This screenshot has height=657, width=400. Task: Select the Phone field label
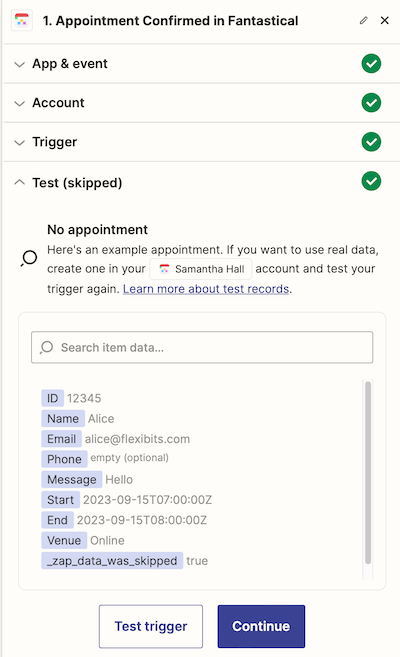pos(64,459)
